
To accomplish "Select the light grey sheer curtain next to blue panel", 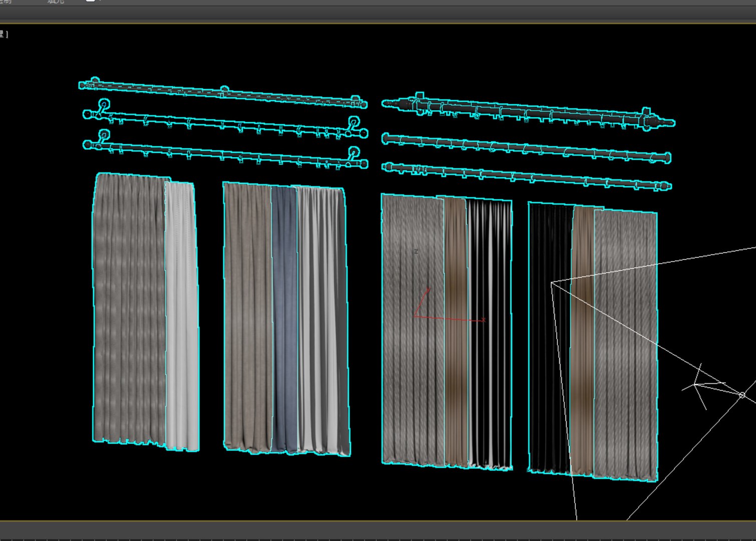I will 323,322.
